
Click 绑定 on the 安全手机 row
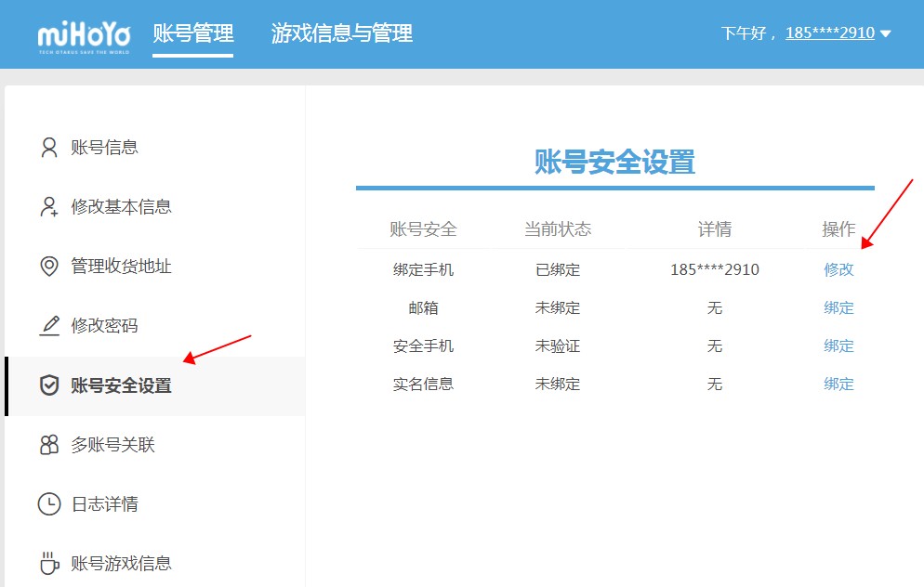pos(838,346)
